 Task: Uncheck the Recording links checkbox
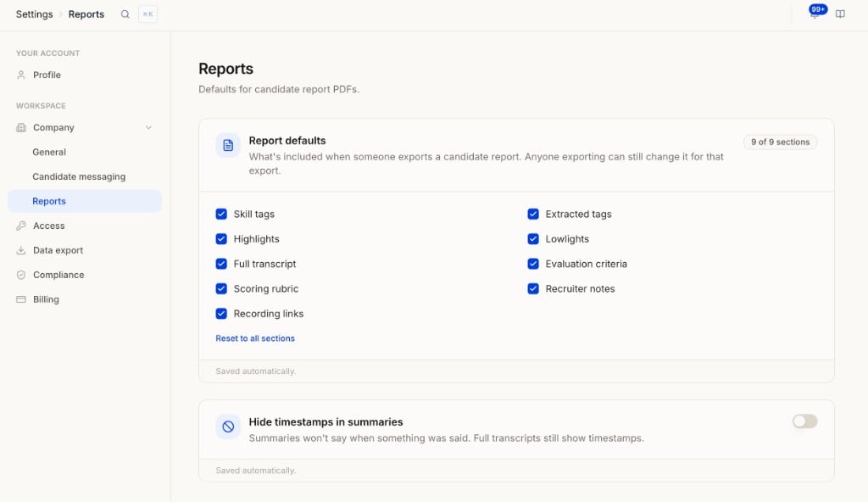click(x=221, y=314)
